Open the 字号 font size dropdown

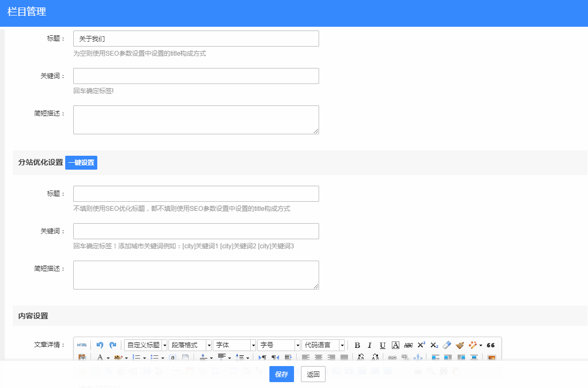coord(278,345)
